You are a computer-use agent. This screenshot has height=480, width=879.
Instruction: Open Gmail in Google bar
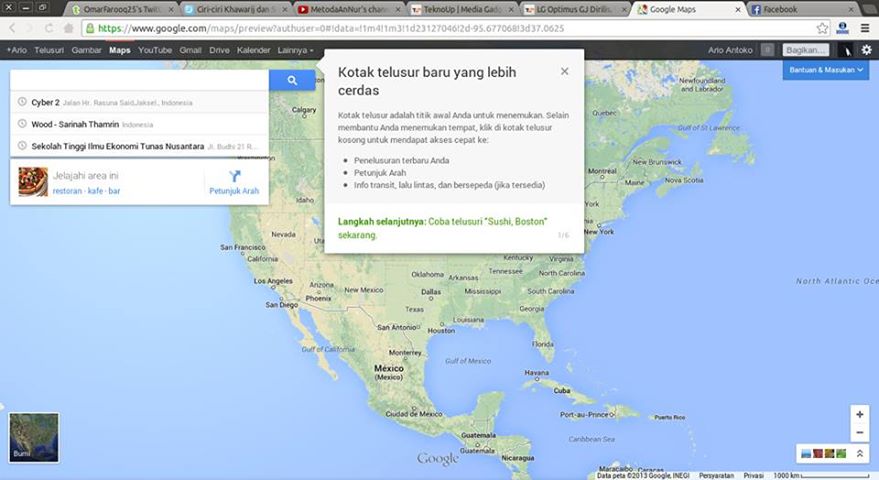click(190, 50)
